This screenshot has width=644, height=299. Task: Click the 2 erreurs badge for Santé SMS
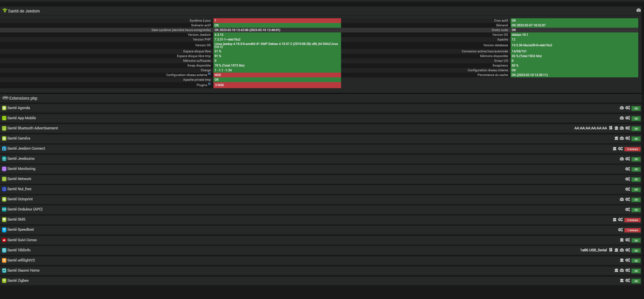(x=633, y=220)
